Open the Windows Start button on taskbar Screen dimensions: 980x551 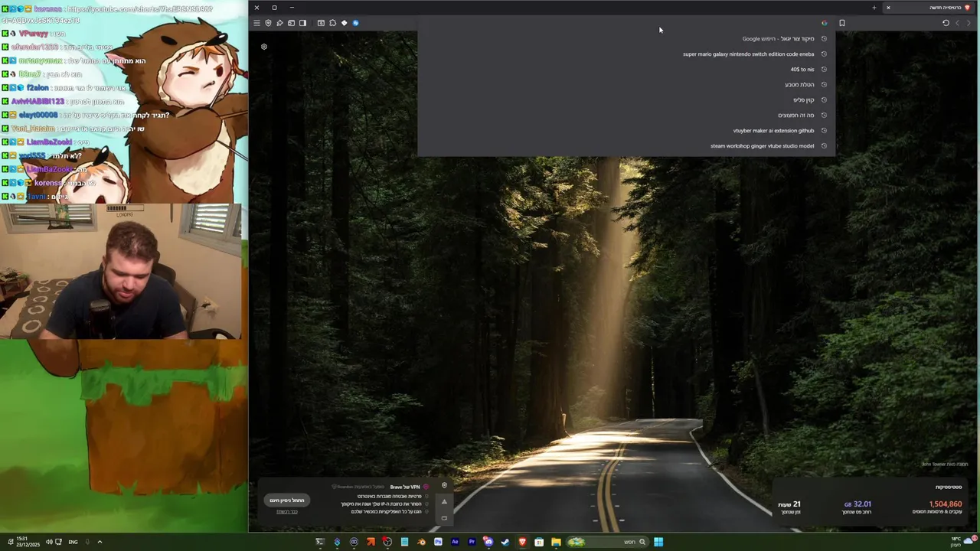click(x=658, y=542)
